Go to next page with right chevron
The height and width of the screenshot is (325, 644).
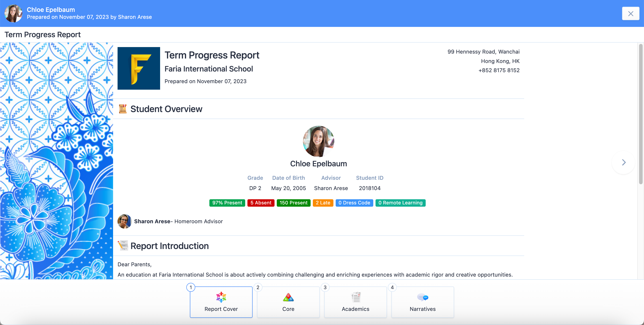[x=623, y=162]
